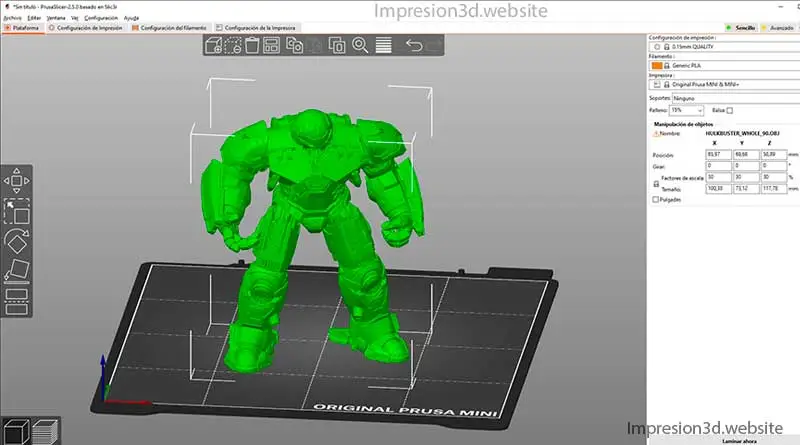
Task: Open the Configuración menu
Action: click(x=101, y=18)
